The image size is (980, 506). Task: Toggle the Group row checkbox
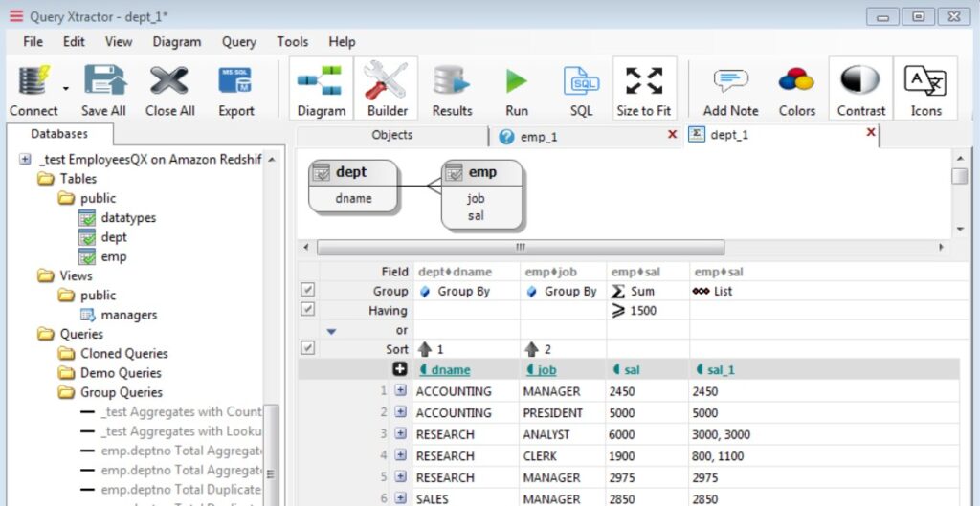pos(307,290)
